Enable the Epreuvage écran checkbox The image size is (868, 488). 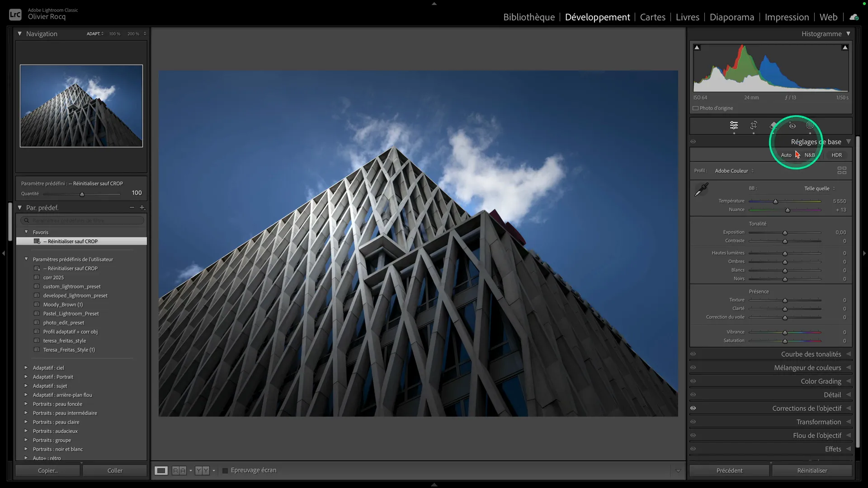[225, 470]
